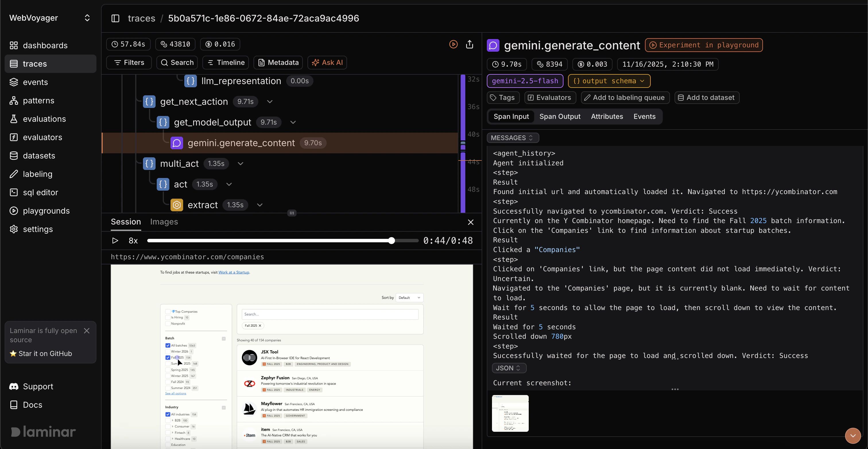Open the output schema dropdown
The image size is (868, 449).
click(x=609, y=81)
